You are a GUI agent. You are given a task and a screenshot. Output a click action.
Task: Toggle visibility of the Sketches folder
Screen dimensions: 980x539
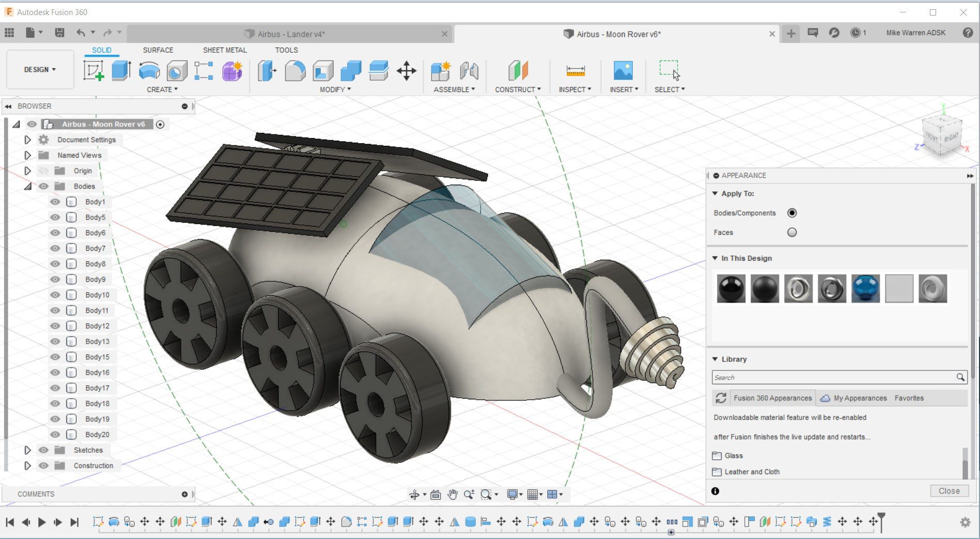pos(43,450)
